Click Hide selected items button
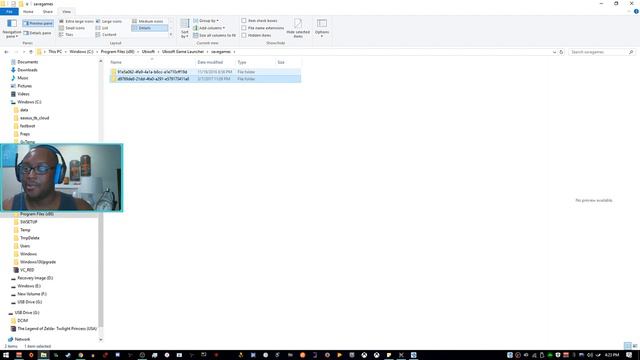The image size is (640, 360). pos(298,28)
